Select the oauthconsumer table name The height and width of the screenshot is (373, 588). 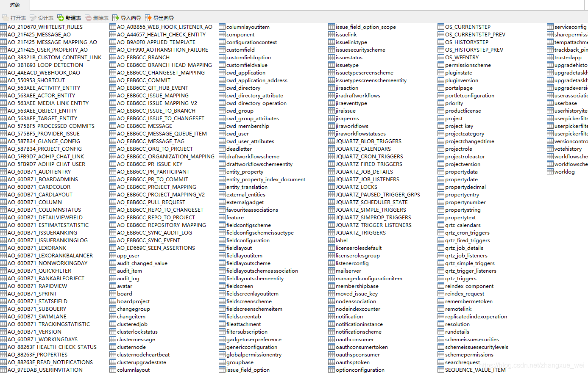(x=355, y=339)
